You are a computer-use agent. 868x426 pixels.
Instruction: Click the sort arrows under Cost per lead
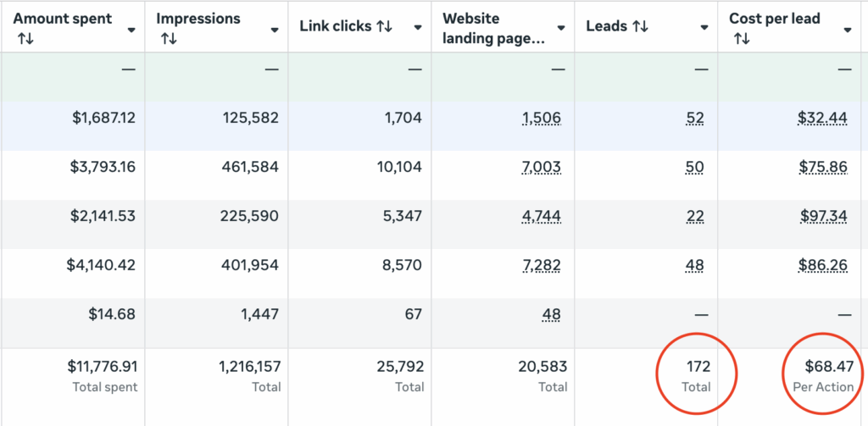742,39
